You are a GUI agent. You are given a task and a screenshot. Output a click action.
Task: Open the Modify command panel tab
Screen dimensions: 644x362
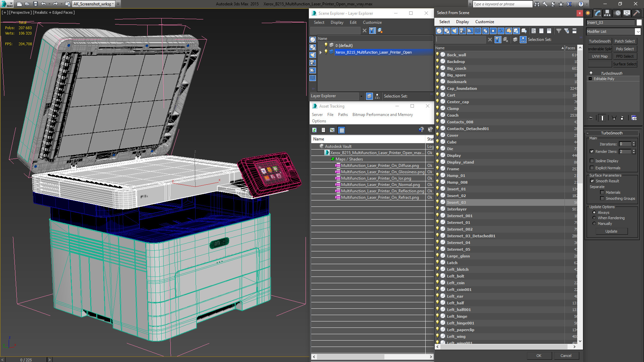(x=598, y=13)
